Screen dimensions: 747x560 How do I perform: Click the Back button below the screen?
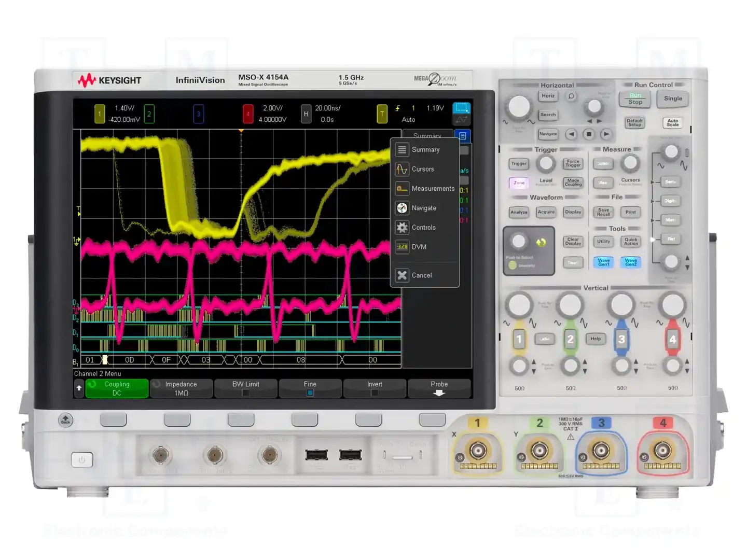[x=65, y=420]
